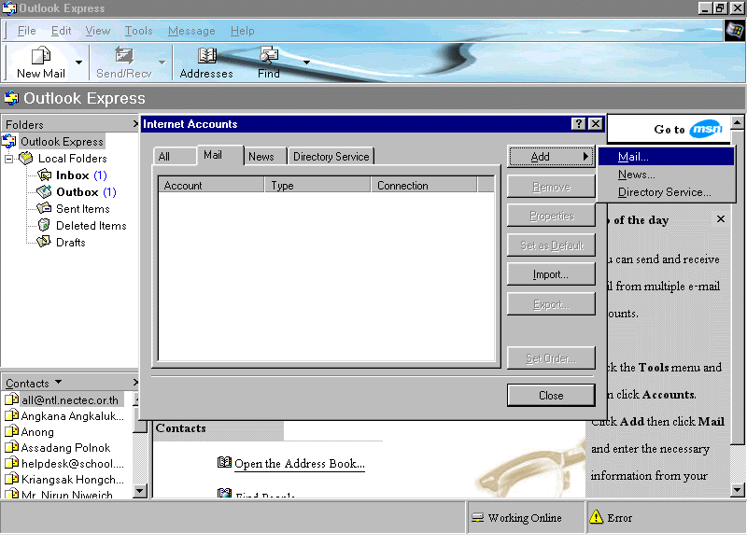Click the Account column header
747x560 pixels.
(x=211, y=185)
